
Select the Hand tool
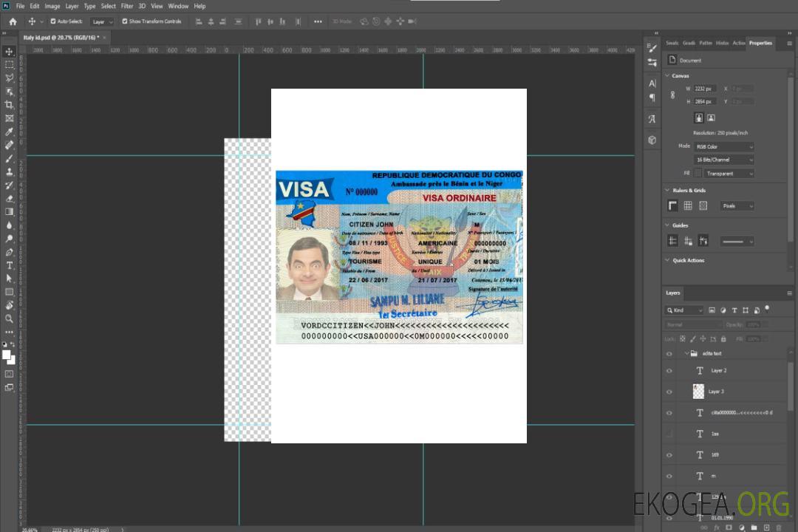pos(9,305)
